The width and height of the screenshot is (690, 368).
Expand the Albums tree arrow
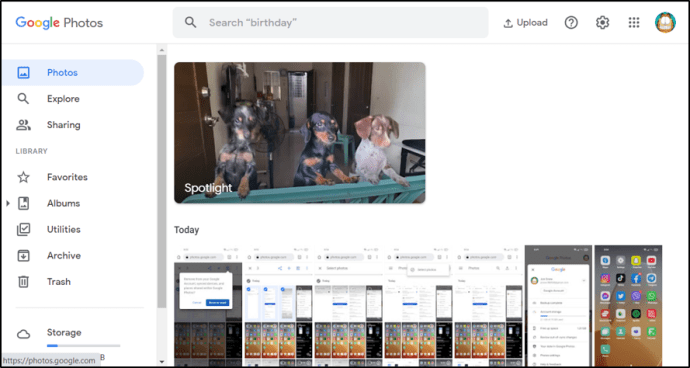click(x=8, y=203)
